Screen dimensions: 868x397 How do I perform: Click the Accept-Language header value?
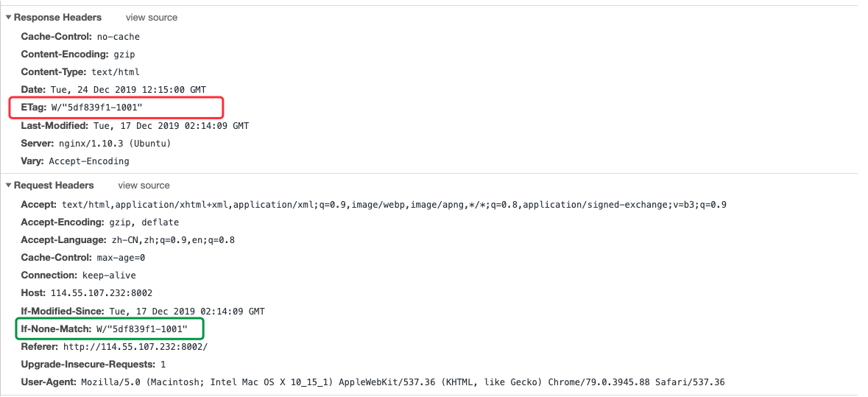[x=168, y=239]
